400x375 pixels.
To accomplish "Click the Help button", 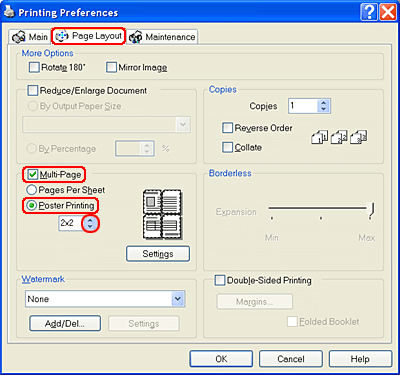I will click(360, 359).
